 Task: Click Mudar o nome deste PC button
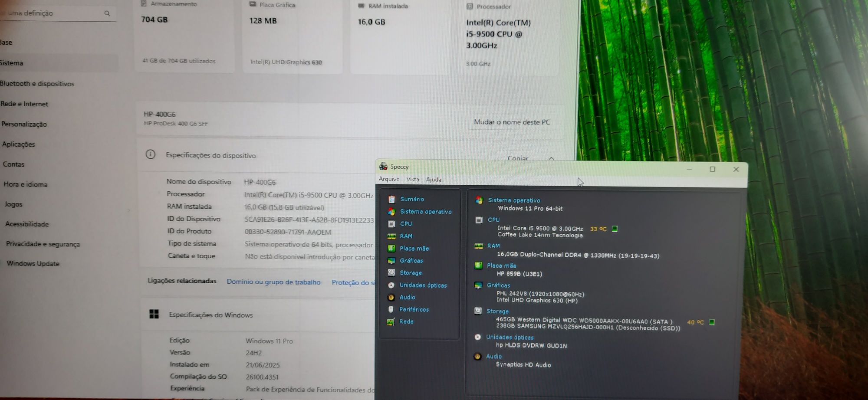(x=512, y=122)
